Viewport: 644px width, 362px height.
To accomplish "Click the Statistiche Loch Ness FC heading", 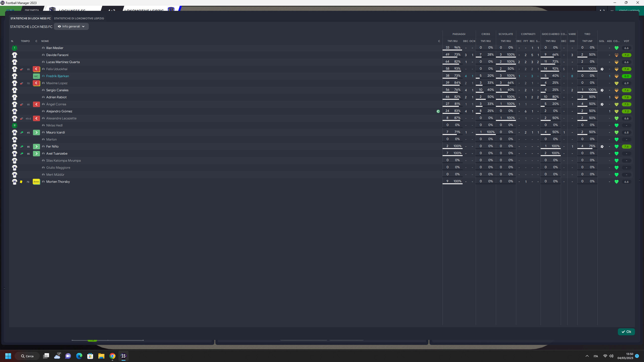I will [31, 27].
